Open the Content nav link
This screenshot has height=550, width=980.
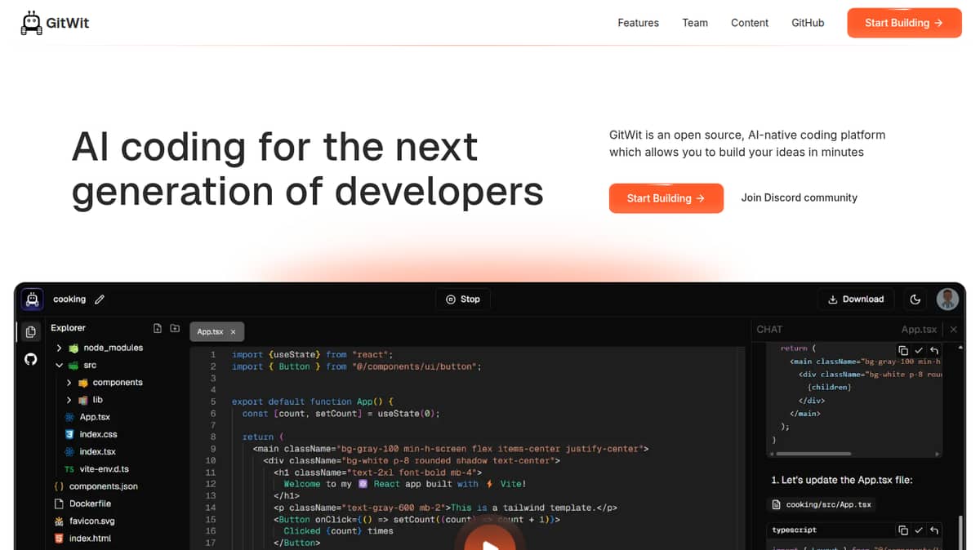tap(750, 23)
